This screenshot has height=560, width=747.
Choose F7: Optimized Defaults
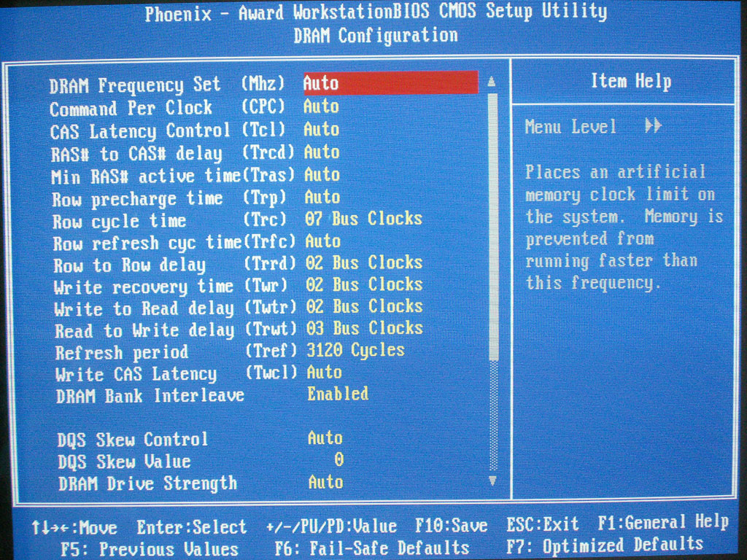click(x=604, y=545)
